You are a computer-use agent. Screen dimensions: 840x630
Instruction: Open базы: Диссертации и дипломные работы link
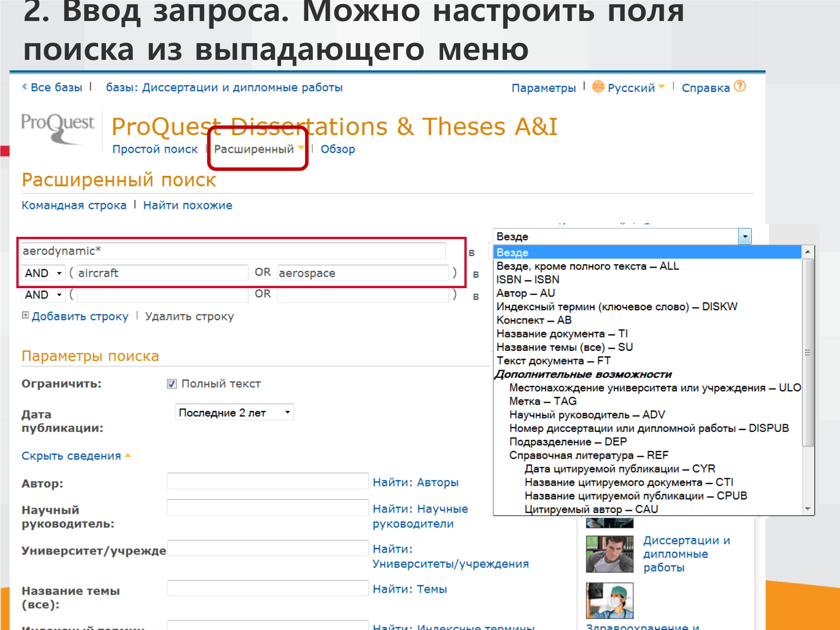pos(224,87)
